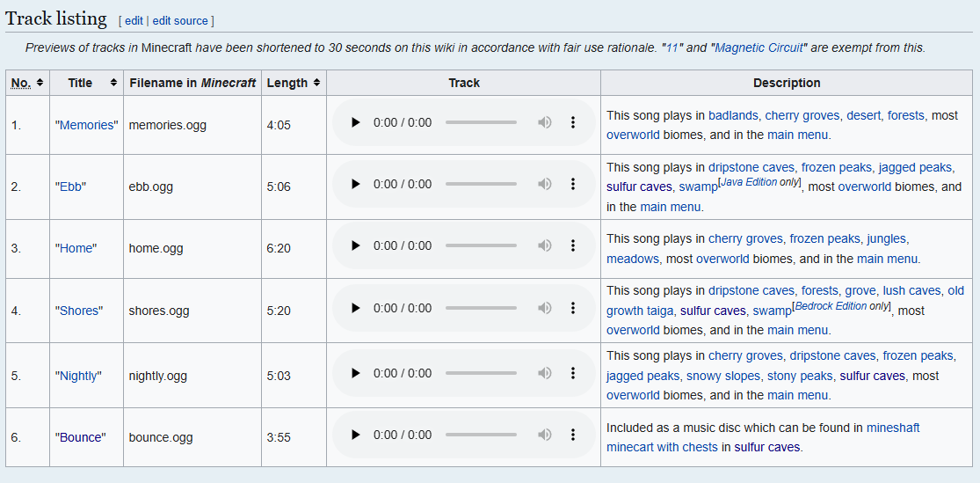The width and height of the screenshot is (980, 483).
Task: Play the Bounce track preview
Action: point(356,435)
